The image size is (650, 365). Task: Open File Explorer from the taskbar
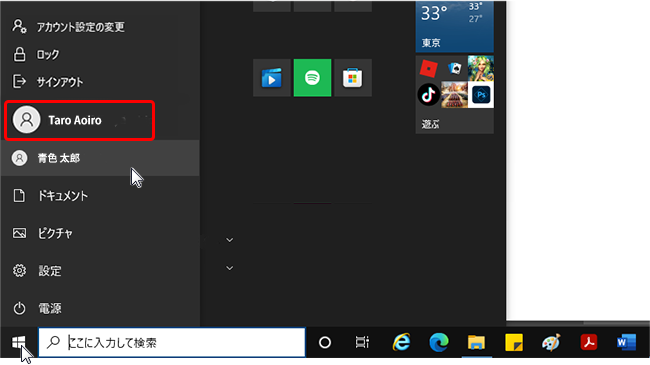(x=476, y=342)
